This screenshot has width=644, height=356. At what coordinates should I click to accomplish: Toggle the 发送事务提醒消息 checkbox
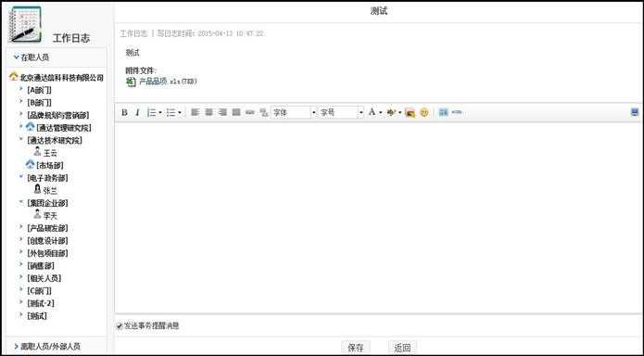coord(120,326)
